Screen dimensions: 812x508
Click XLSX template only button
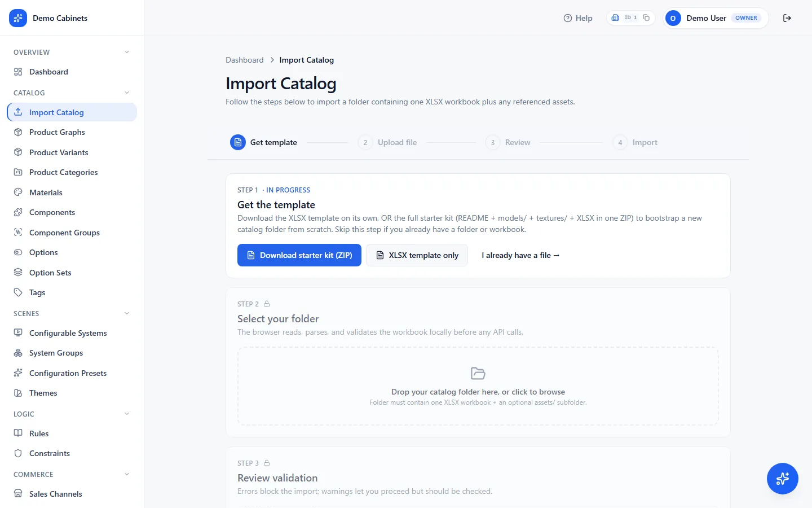click(417, 255)
